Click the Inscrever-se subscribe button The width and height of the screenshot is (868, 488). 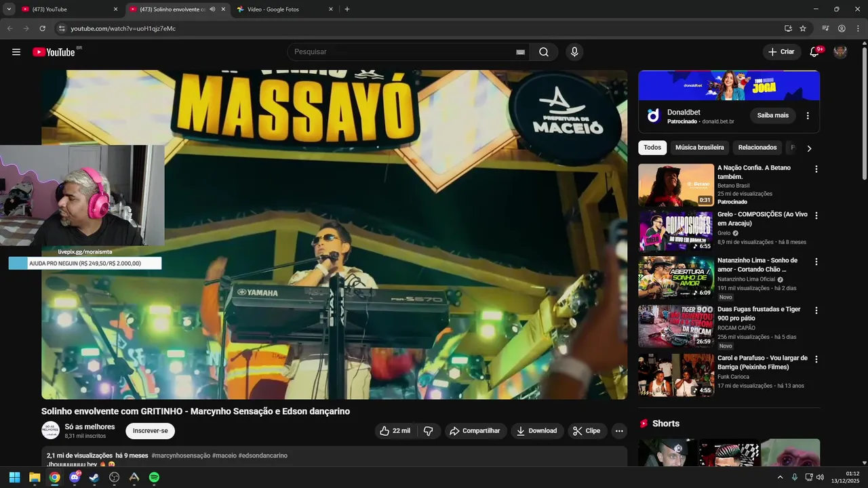pos(150,431)
